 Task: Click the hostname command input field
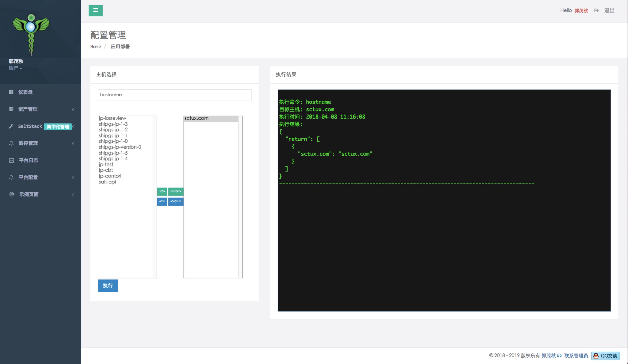coord(174,95)
